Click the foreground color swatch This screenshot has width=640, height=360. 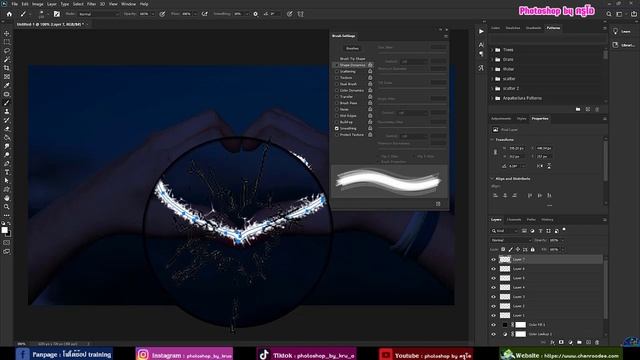[x=4, y=230]
